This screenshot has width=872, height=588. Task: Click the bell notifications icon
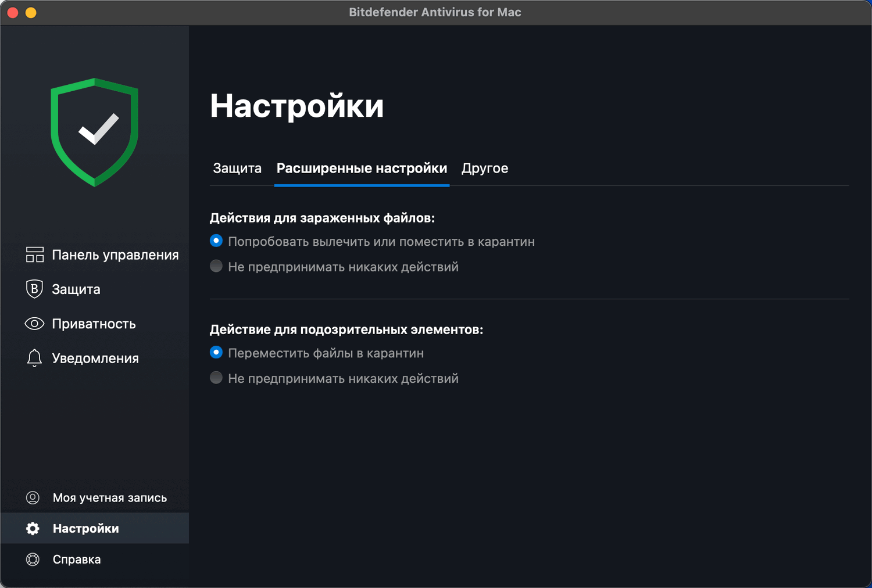pyautogui.click(x=34, y=358)
